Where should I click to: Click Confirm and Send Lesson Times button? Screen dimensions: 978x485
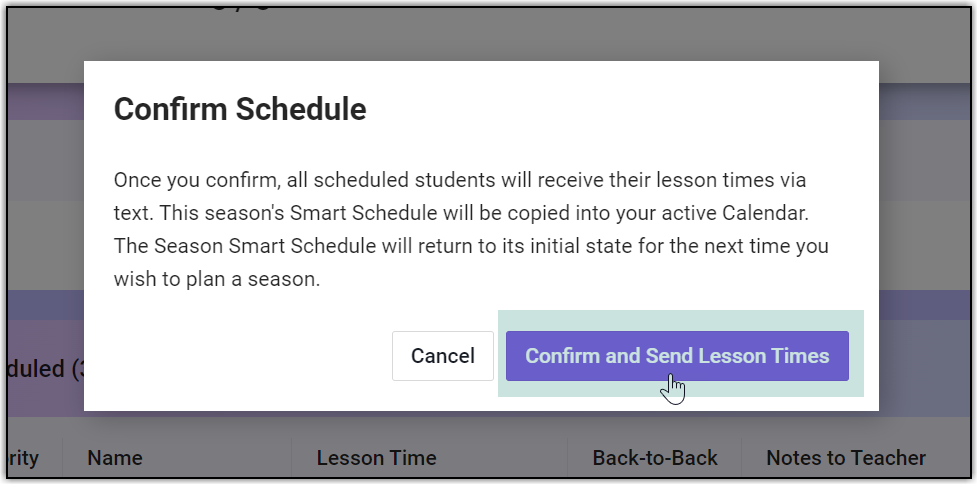677,356
